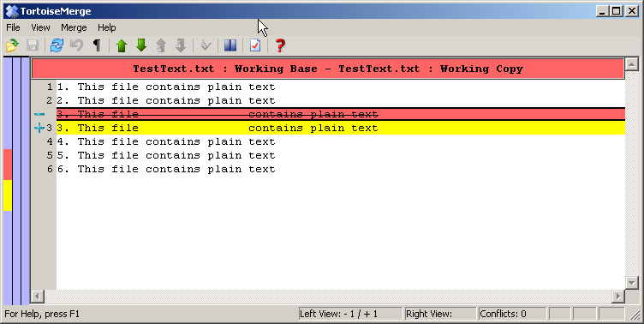Click the 'Left View: - 1 / + 1' status
Screen dimensions: 644x324
(x=350, y=314)
